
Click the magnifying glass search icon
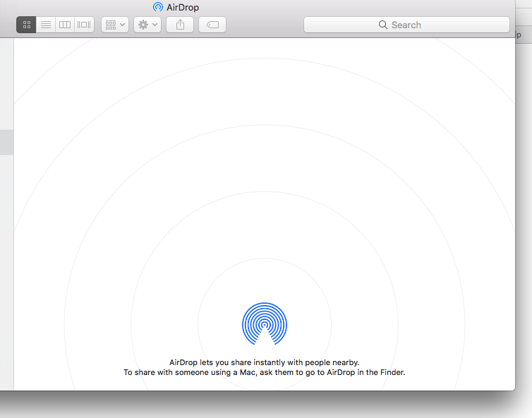tap(383, 25)
